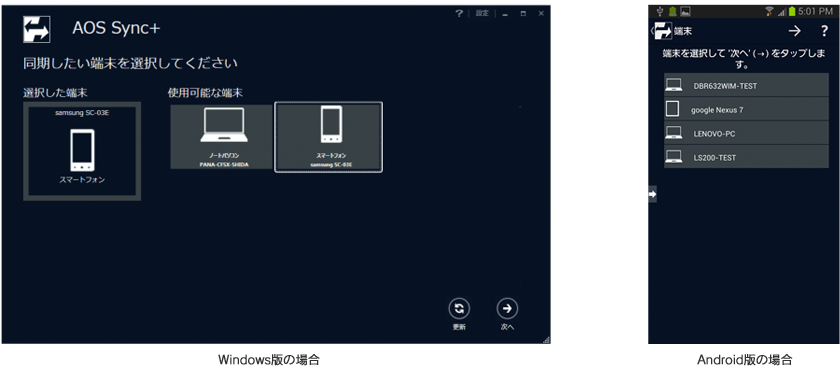Click the 次へ next arrow button
This screenshot has height=370, width=840.
tap(507, 308)
